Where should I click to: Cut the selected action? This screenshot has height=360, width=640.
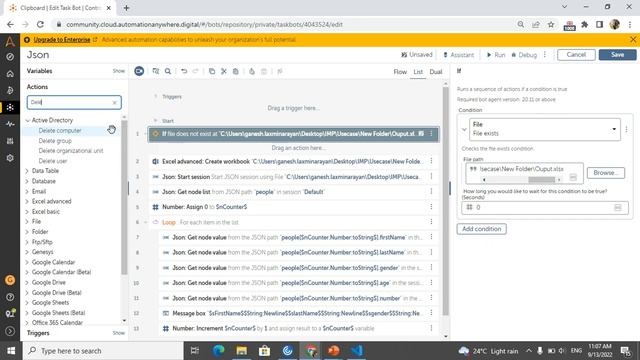tap(224, 71)
